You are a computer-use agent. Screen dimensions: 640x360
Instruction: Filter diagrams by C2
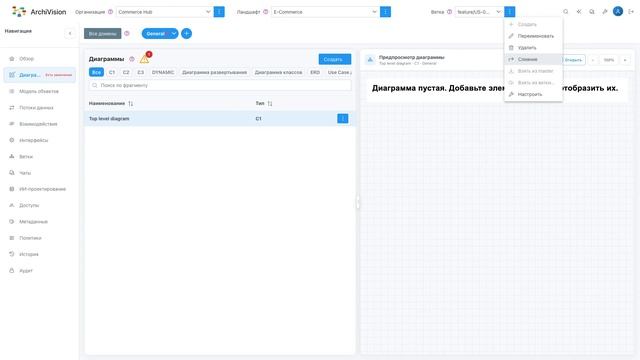tap(126, 72)
